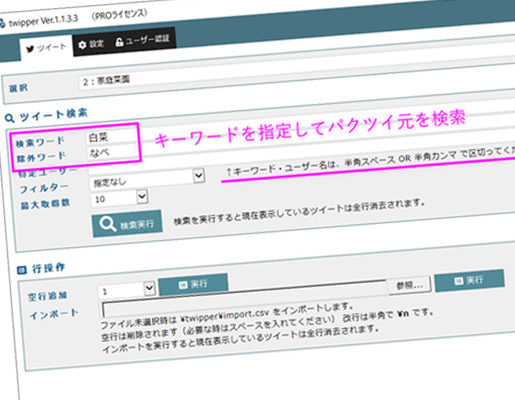This screenshot has width=515, height=400.
Task: Expand the フィルター dropdown arrow
Action: 199,175
